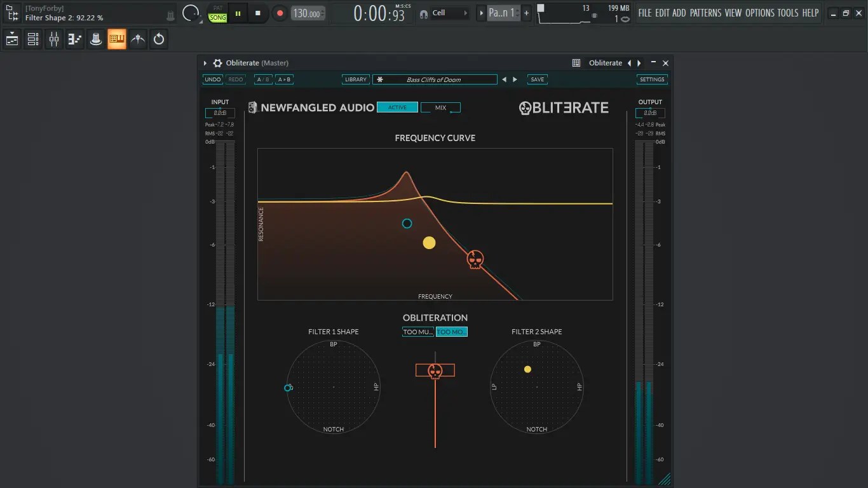Click the Obliteration skull slider
The image size is (868, 488).
tap(435, 370)
